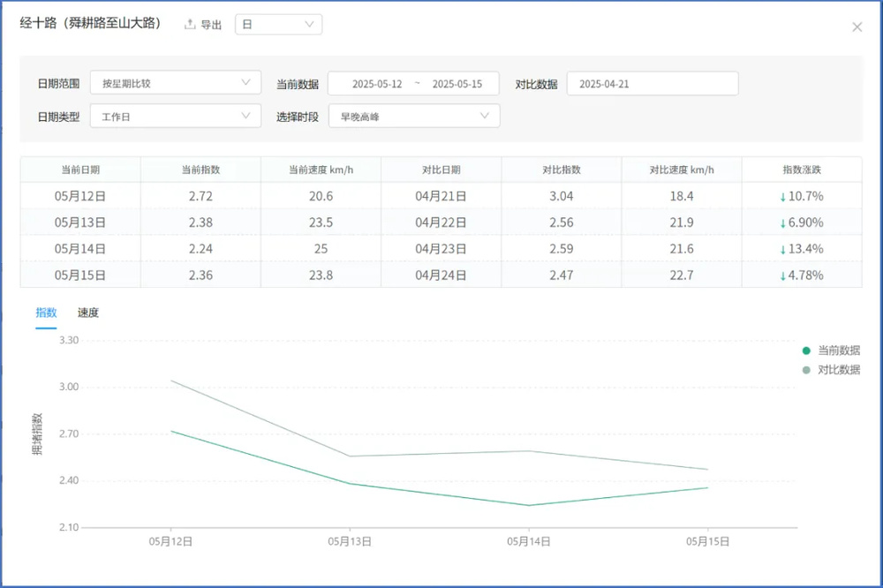Toggle 对比数据 legend gray dot
The height and width of the screenshot is (588, 883).
tap(806, 370)
